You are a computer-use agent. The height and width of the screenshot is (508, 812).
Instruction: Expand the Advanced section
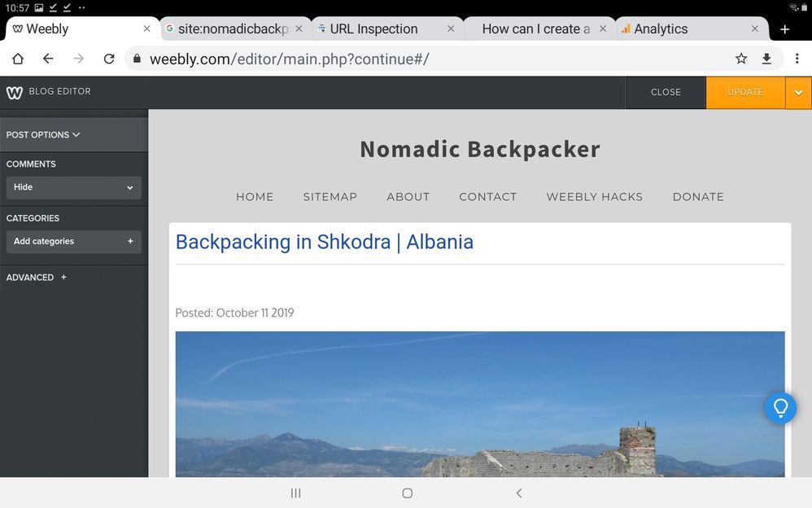(37, 278)
